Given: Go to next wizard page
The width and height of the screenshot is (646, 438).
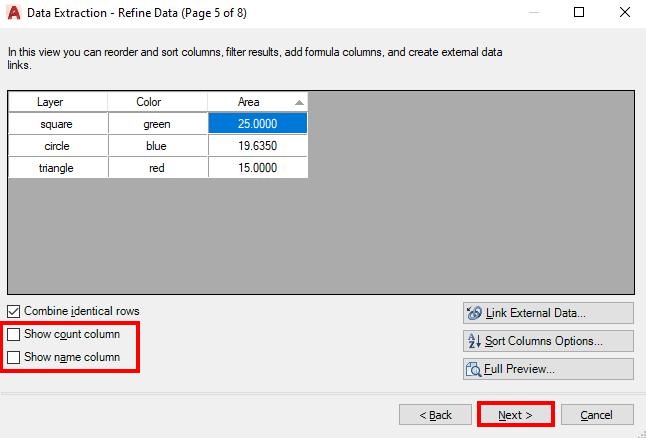Looking at the screenshot, I should 515,415.
